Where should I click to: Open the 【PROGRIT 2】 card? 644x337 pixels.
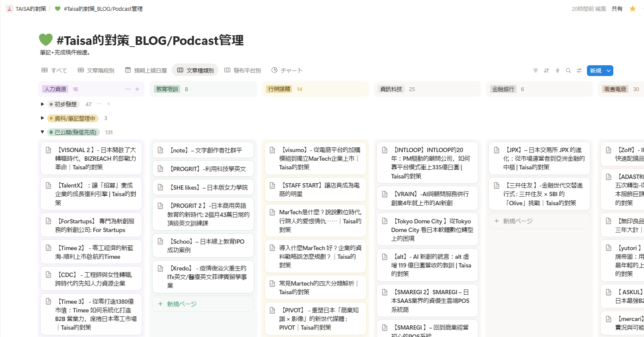click(203, 214)
